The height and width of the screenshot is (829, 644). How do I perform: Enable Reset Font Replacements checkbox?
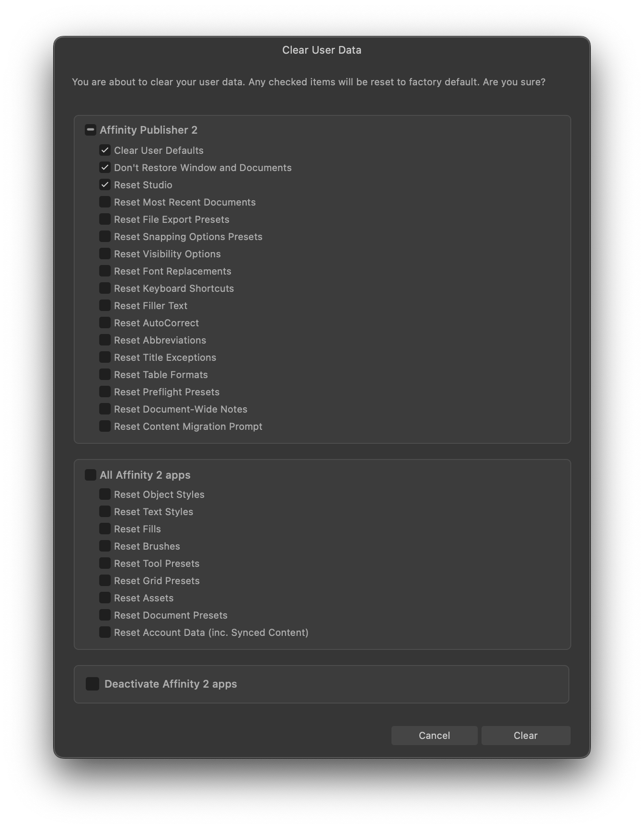tap(105, 271)
